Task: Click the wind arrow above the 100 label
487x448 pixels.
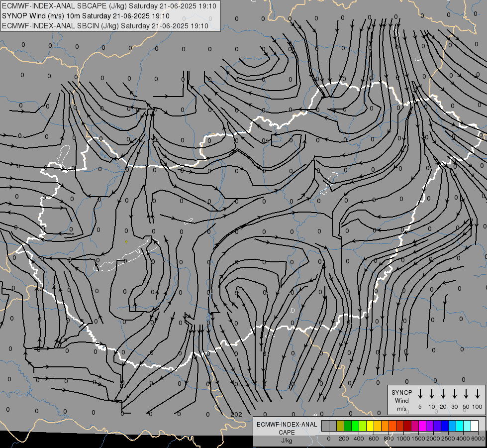Action: [x=478, y=394]
